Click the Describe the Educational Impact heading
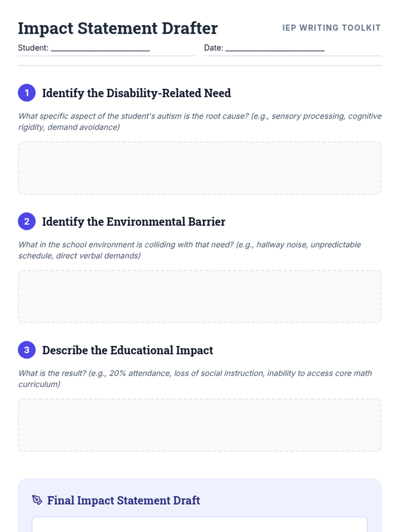 [x=128, y=350]
